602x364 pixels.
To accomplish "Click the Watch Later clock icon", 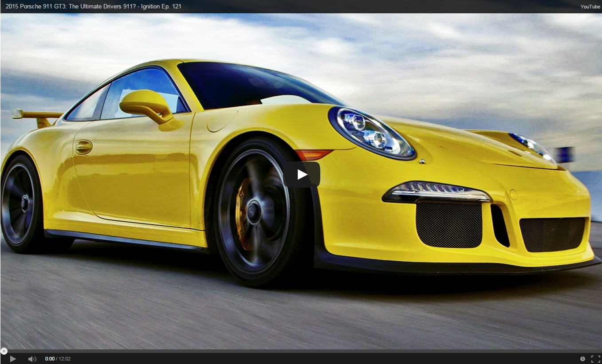I will [582, 359].
